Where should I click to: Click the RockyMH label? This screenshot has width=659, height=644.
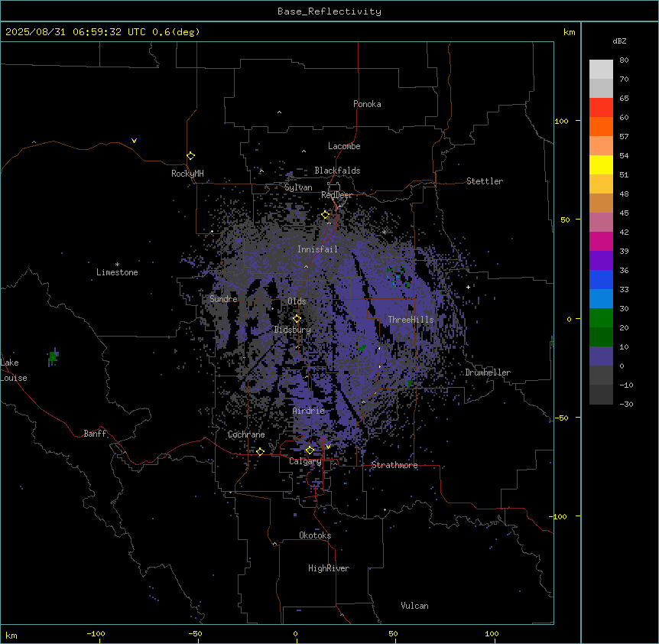[187, 174]
